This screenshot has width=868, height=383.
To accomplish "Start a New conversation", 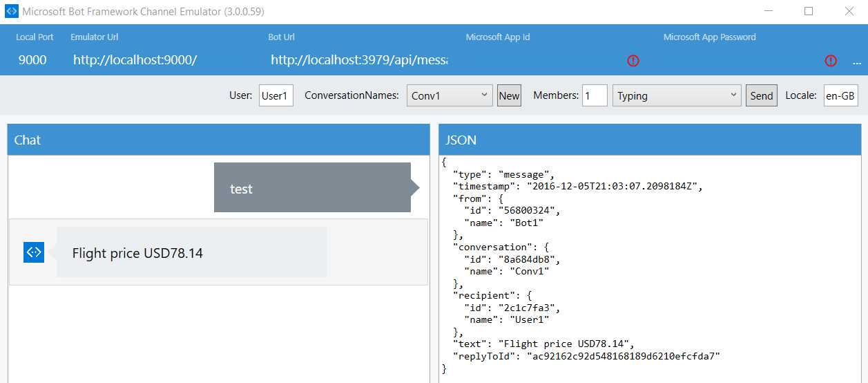I will click(509, 95).
